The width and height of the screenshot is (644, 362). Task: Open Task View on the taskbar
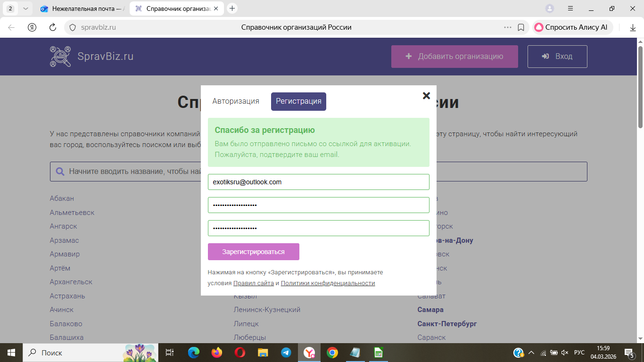(170, 353)
